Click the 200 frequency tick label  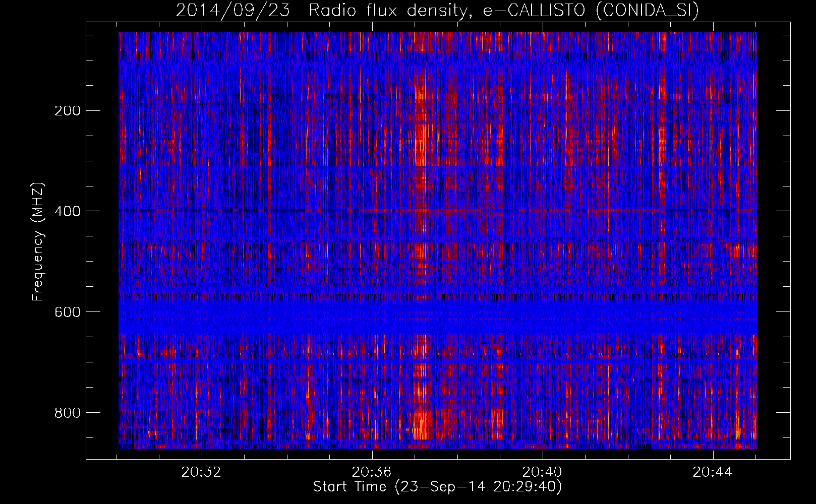(67, 111)
